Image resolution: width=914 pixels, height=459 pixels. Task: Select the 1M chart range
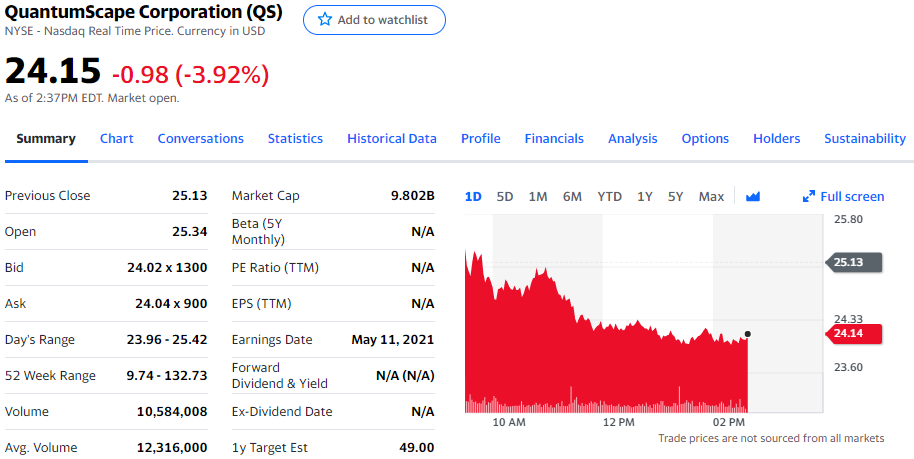click(537, 197)
